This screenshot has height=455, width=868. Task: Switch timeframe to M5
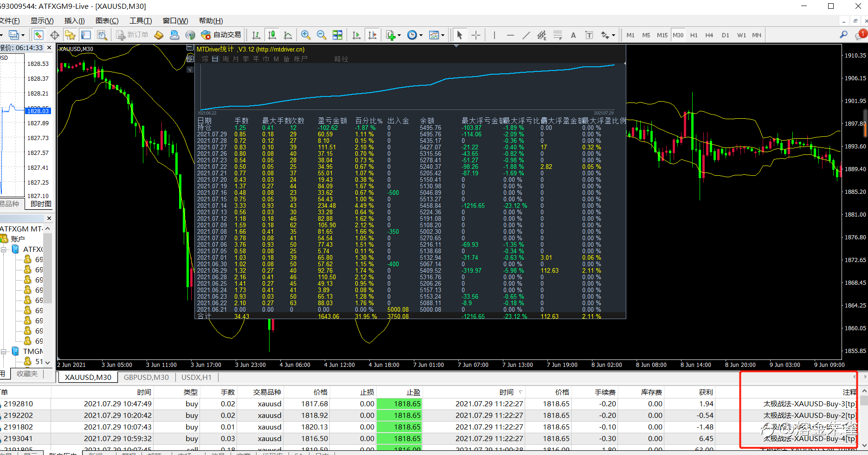(x=646, y=35)
